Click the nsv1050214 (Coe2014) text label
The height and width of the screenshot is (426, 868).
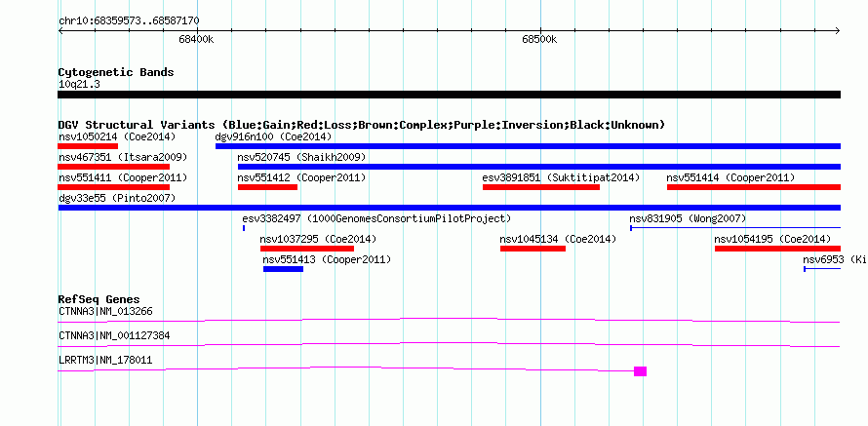tap(117, 136)
